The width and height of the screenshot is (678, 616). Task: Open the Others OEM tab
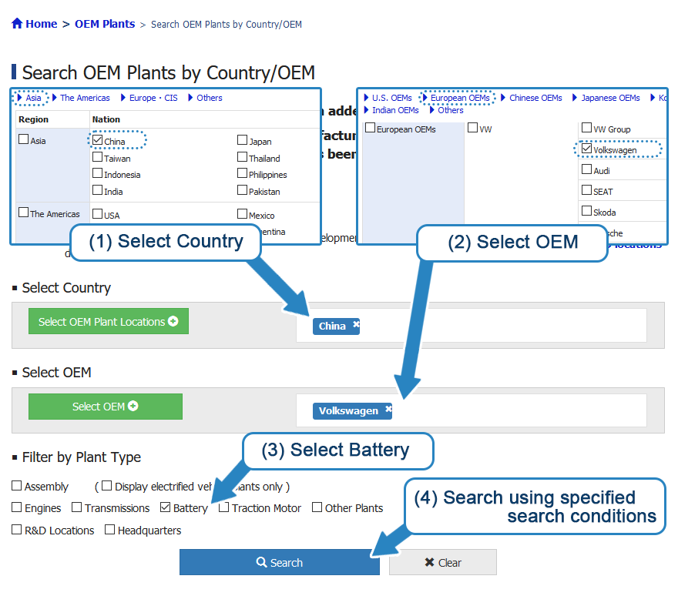(x=450, y=110)
